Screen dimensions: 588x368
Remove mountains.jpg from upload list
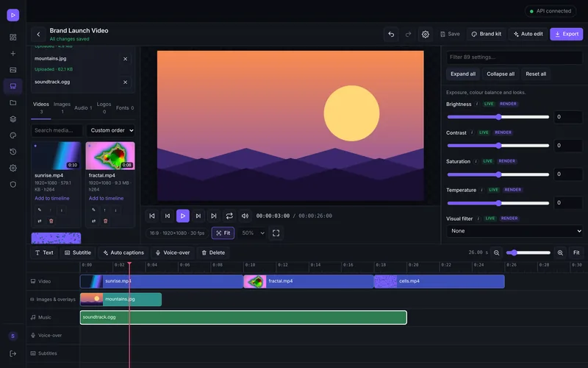125,59
